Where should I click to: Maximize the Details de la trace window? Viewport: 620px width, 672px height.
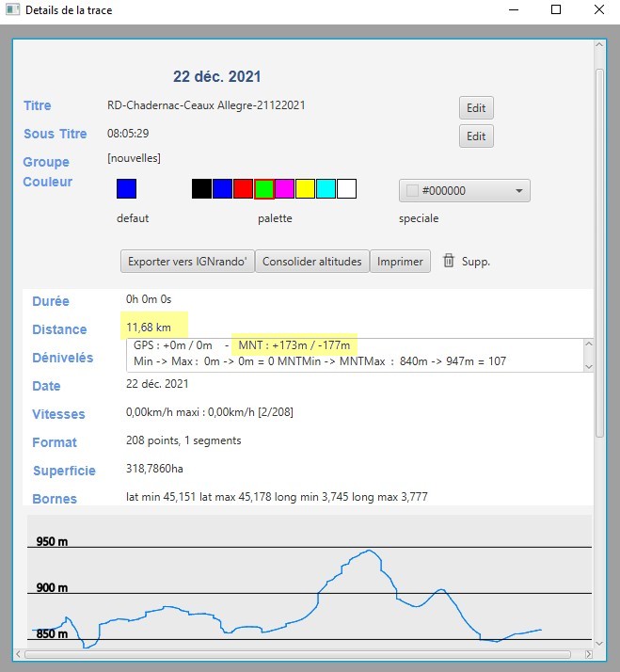pyautogui.click(x=555, y=10)
